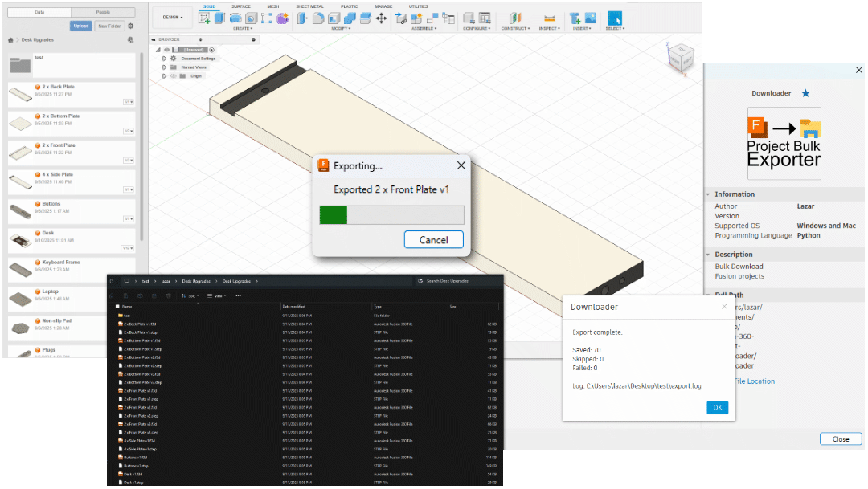This screenshot has height=489, width=868.
Task: Open the Design workspace dropdown
Action: (x=172, y=17)
